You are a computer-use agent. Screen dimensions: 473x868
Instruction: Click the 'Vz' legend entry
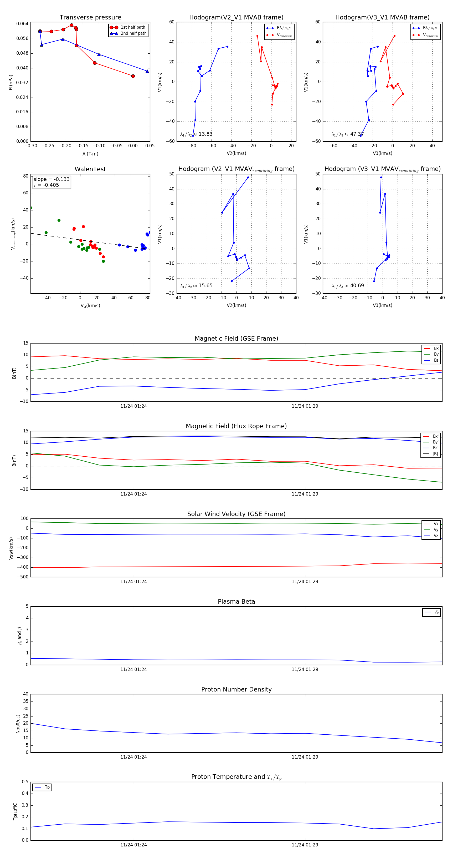tap(431, 536)
